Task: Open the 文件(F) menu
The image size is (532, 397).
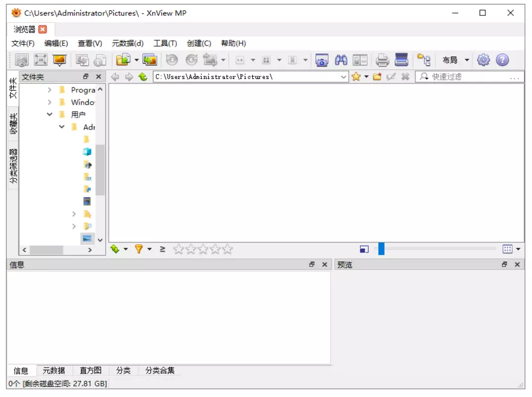Action: [23, 44]
